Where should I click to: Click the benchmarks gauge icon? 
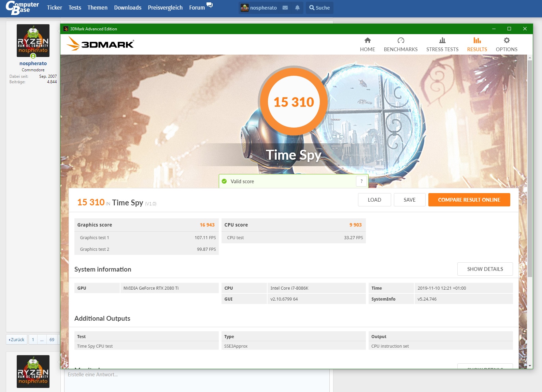[401, 40]
